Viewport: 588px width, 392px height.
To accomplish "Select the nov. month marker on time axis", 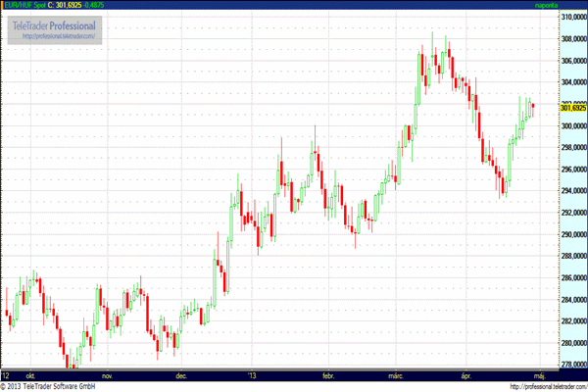I will coord(108,375).
